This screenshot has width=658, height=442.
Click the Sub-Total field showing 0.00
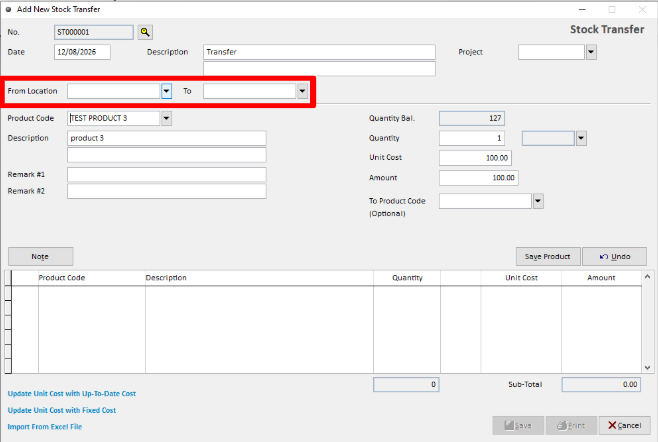point(601,384)
